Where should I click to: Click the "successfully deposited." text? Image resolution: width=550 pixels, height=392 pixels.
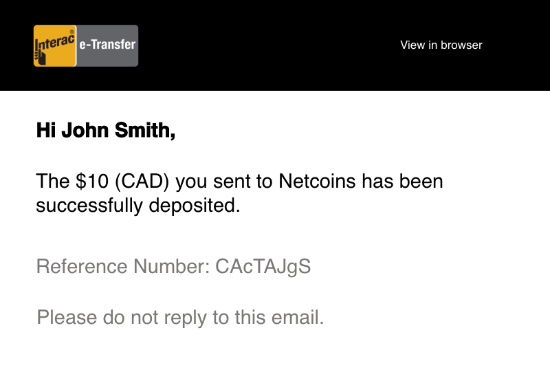coord(137,206)
